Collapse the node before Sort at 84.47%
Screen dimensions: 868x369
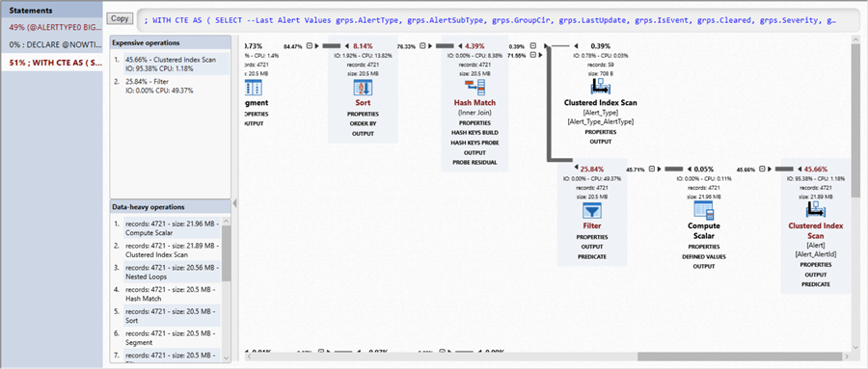coord(310,46)
